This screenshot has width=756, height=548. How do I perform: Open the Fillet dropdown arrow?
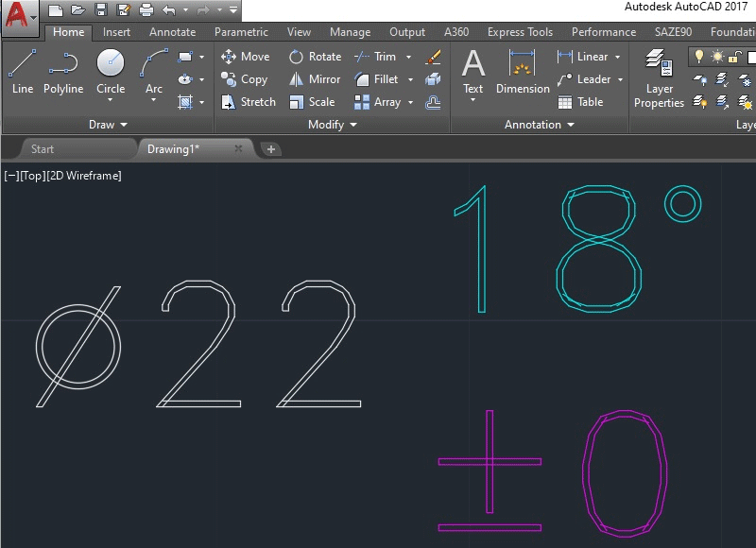pyautogui.click(x=410, y=79)
